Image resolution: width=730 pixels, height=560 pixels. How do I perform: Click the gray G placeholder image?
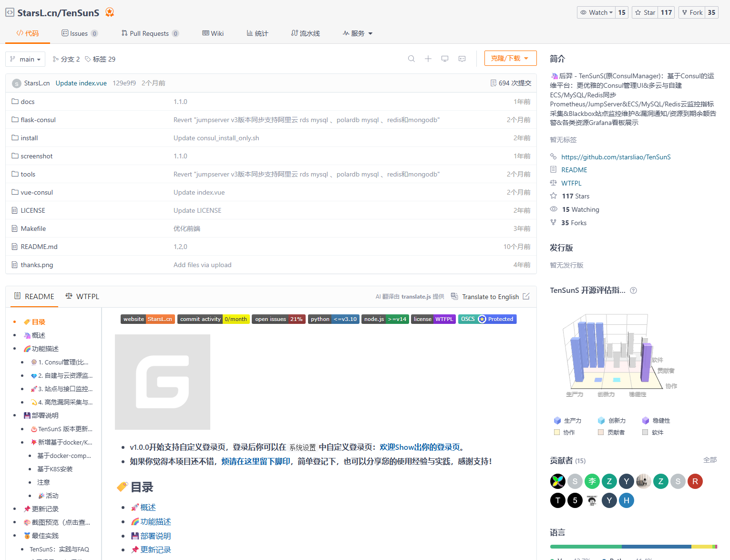coord(163,382)
